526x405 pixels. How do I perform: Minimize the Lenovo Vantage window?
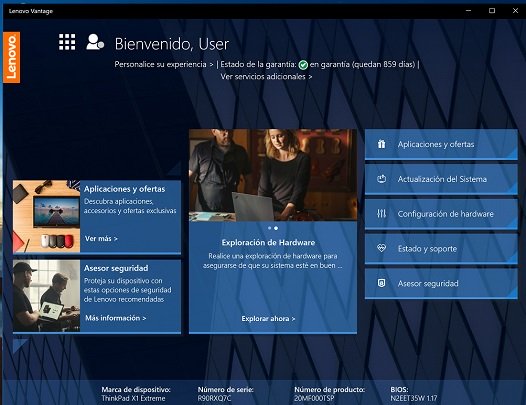click(469, 11)
